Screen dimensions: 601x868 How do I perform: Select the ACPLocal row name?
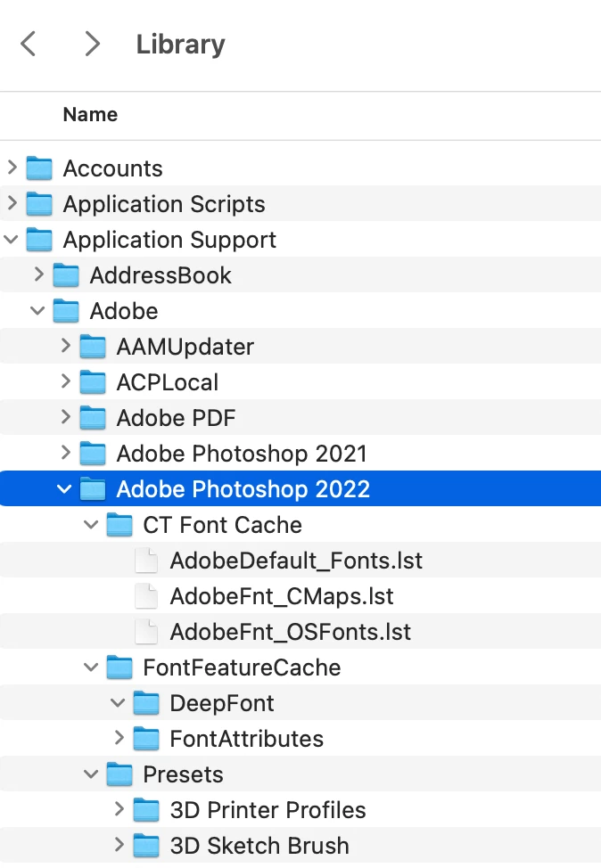[168, 382]
